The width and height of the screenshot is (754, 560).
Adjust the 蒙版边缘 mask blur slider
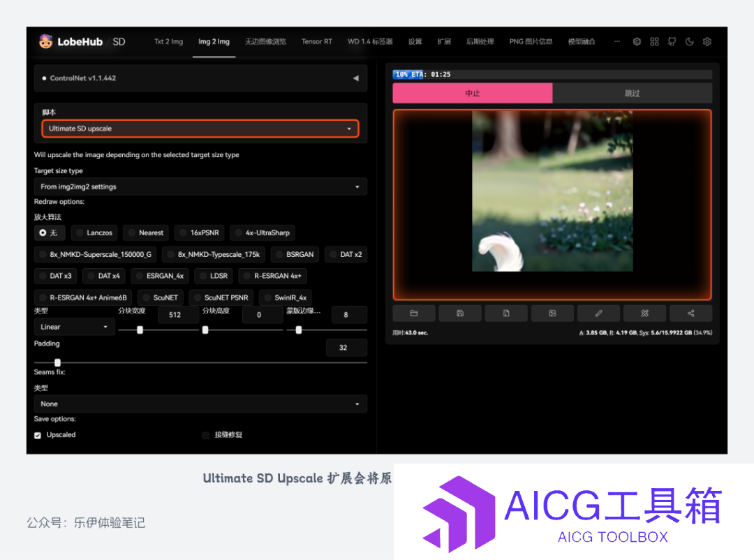click(327, 330)
